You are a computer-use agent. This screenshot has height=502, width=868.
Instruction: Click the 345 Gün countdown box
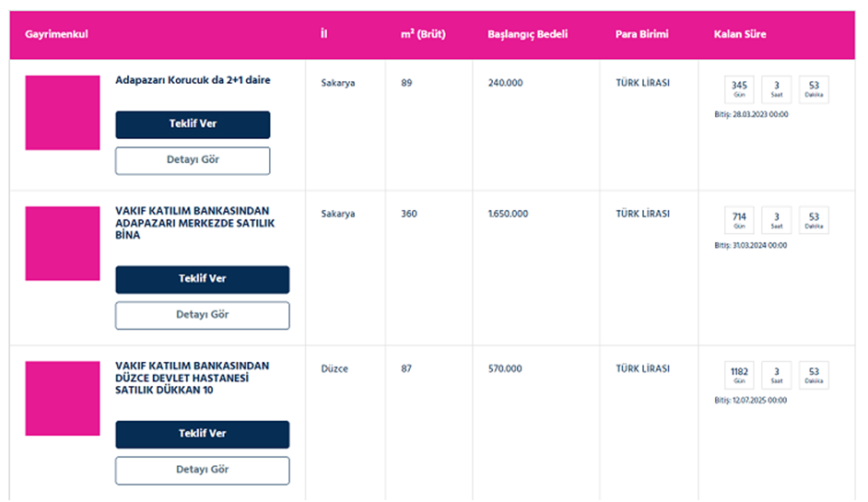(739, 89)
